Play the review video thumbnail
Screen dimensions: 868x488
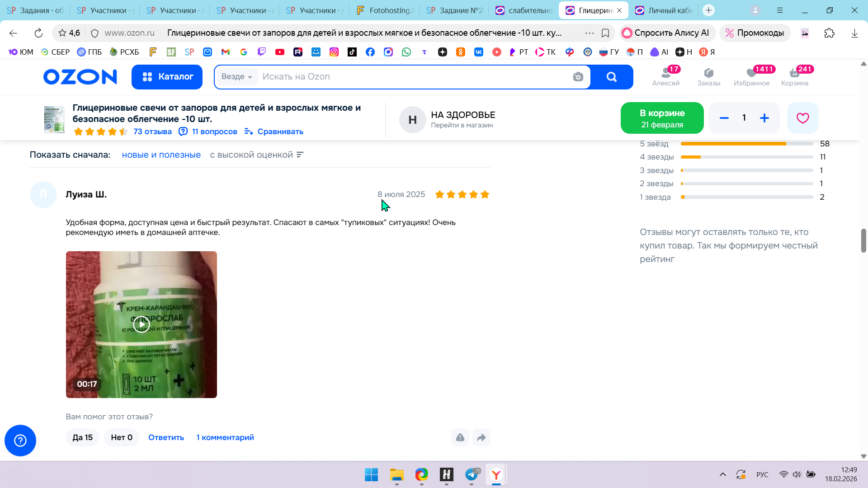point(141,324)
